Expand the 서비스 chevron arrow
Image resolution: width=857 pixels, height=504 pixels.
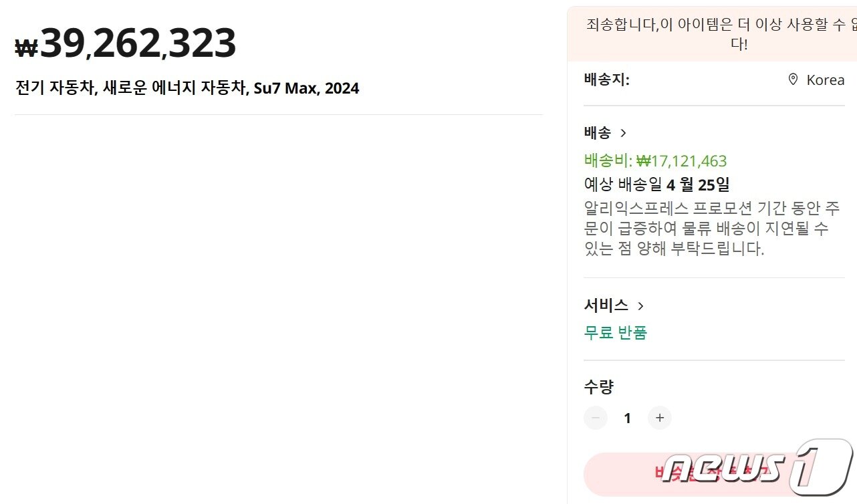click(640, 306)
